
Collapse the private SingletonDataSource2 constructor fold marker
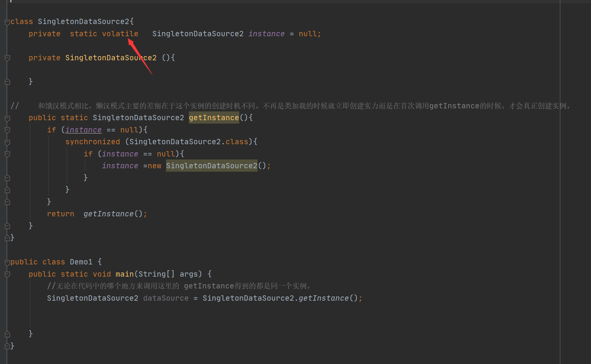coord(7,58)
